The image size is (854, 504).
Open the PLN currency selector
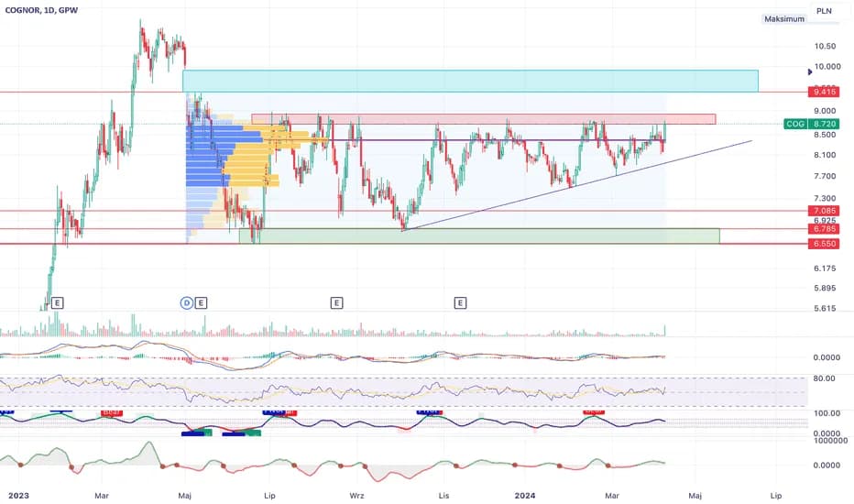point(825,13)
